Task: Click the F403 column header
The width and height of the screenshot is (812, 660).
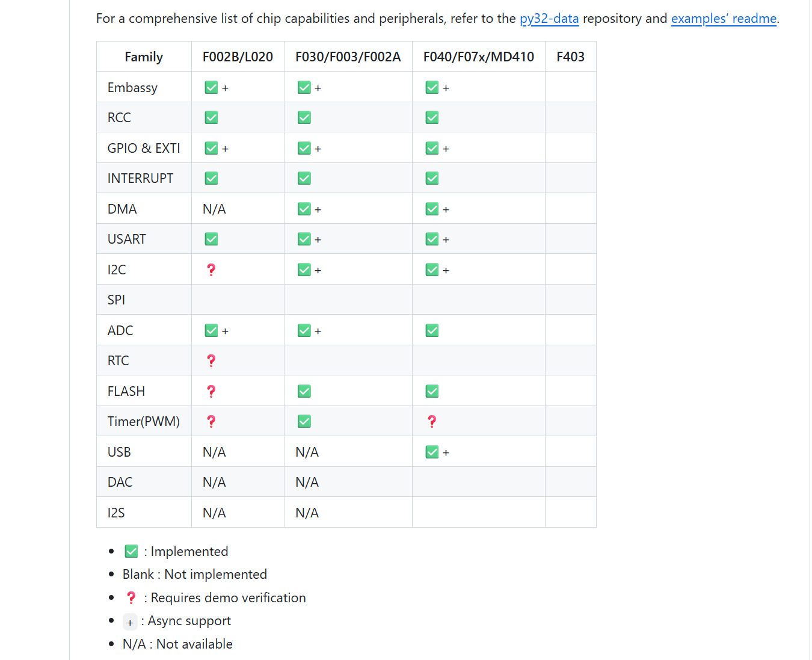Action: pyautogui.click(x=570, y=57)
